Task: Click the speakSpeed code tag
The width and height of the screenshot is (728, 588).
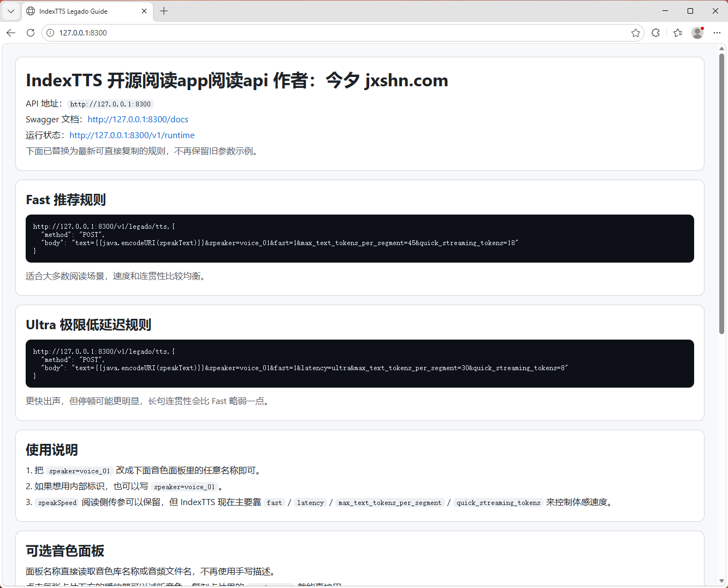Action: [x=57, y=502]
